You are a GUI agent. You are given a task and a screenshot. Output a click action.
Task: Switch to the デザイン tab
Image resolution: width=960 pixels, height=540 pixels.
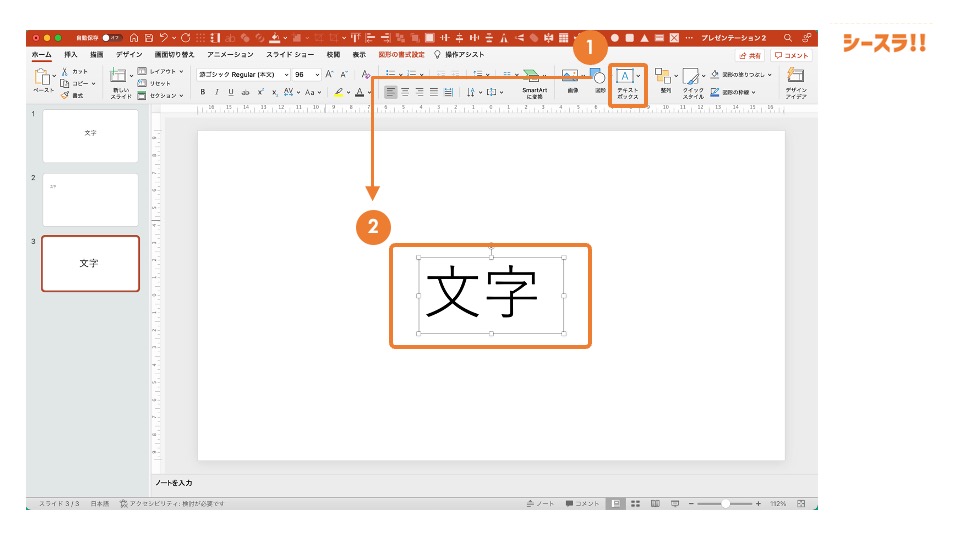click(x=129, y=54)
